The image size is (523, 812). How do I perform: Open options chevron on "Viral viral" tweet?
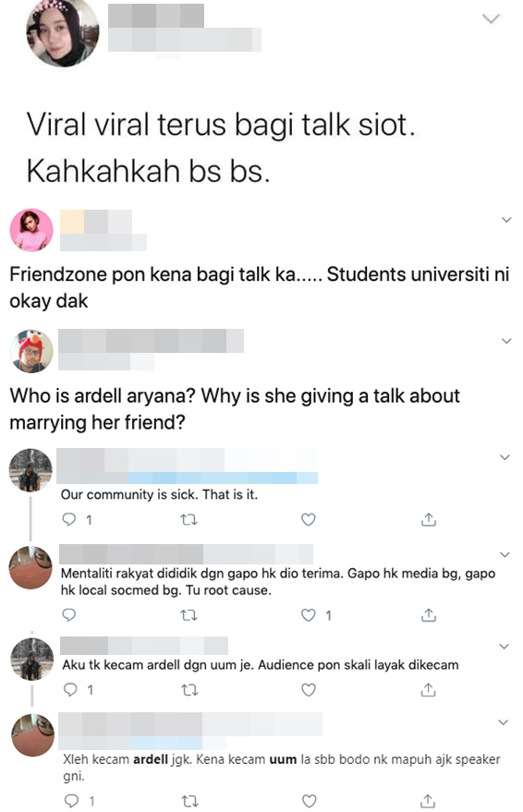click(491, 19)
